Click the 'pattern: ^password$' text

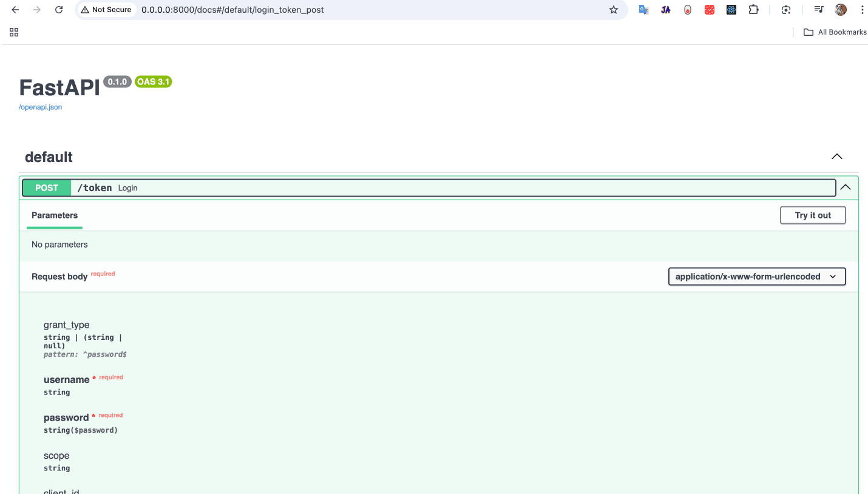point(85,354)
